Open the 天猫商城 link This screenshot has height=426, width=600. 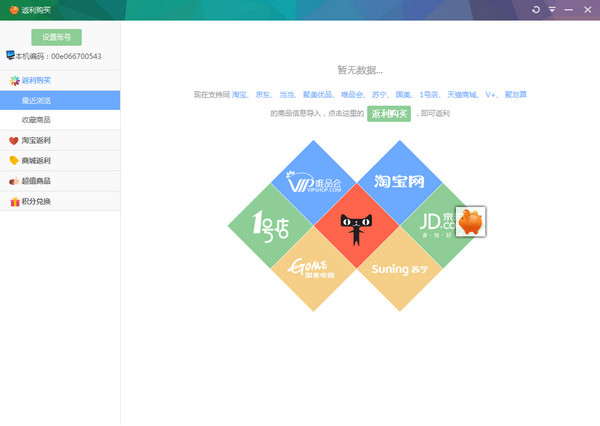pyautogui.click(x=462, y=95)
